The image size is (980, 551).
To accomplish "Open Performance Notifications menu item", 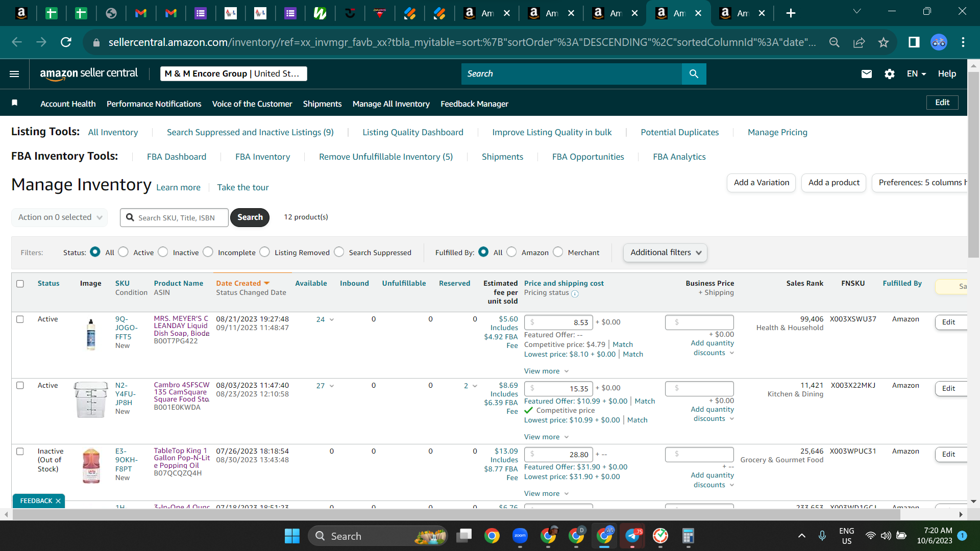I will [154, 104].
